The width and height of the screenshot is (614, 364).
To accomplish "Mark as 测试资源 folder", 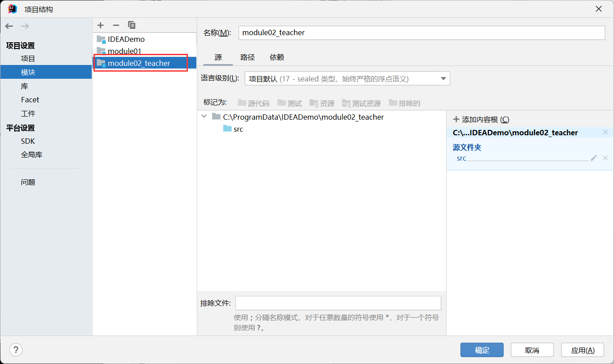I will click(x=361, y=103).
